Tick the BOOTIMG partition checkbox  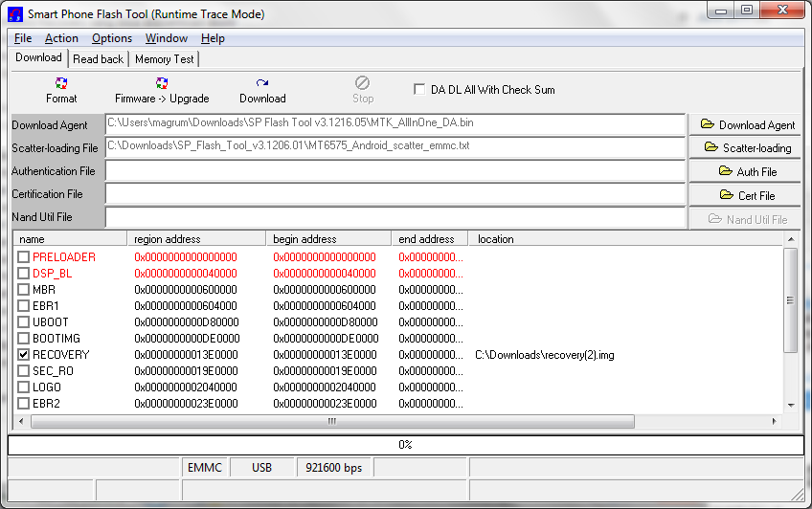[x=24, y=339]
